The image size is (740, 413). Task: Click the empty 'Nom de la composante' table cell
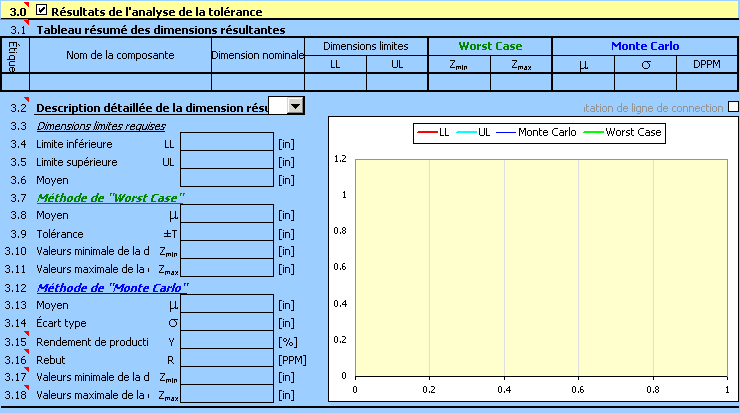(x=120, y=82)
